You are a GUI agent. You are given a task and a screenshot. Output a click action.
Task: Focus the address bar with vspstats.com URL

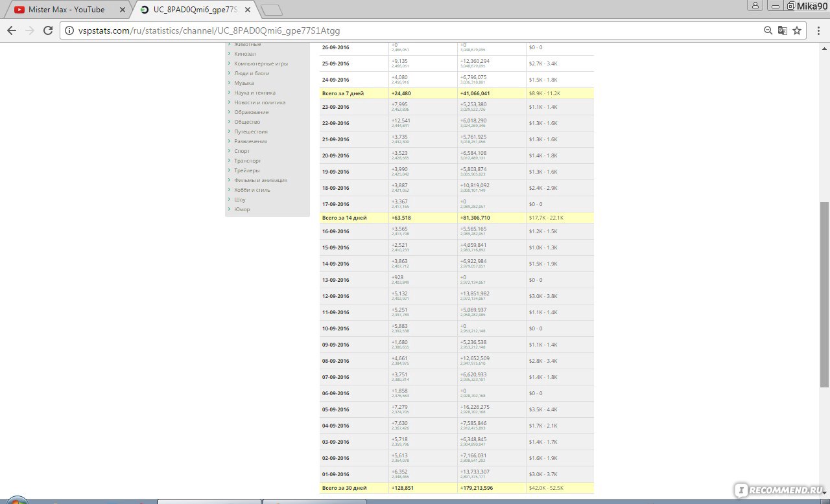pyautogui.click(x=415, y=30)
